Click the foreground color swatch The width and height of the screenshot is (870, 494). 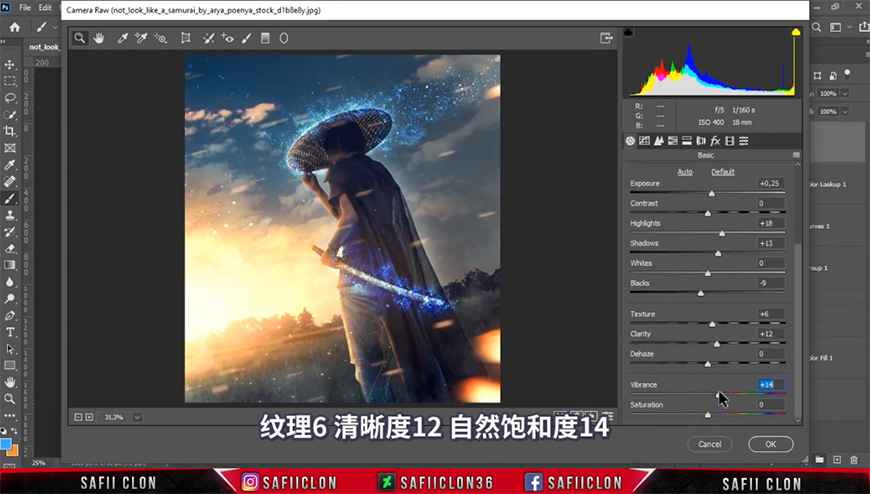(x=6, y=444)
